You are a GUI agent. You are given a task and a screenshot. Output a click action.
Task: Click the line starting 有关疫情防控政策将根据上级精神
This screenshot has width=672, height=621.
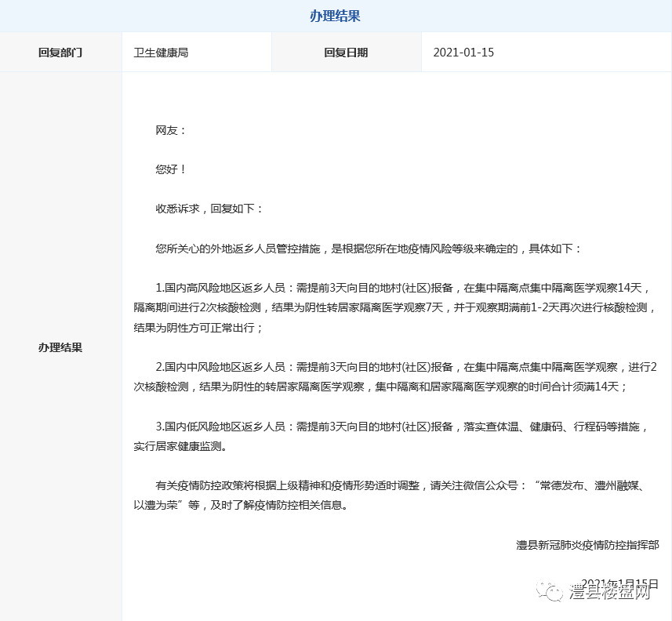click(x=400, y=485)
